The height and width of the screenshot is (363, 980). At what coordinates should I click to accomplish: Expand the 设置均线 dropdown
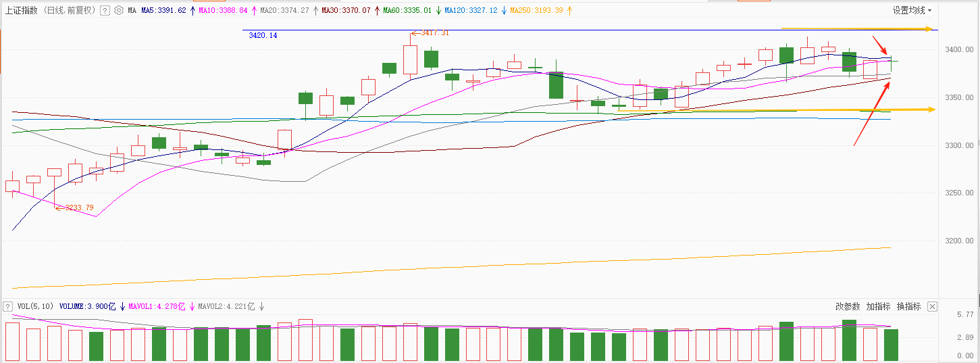tap(912, 10)
